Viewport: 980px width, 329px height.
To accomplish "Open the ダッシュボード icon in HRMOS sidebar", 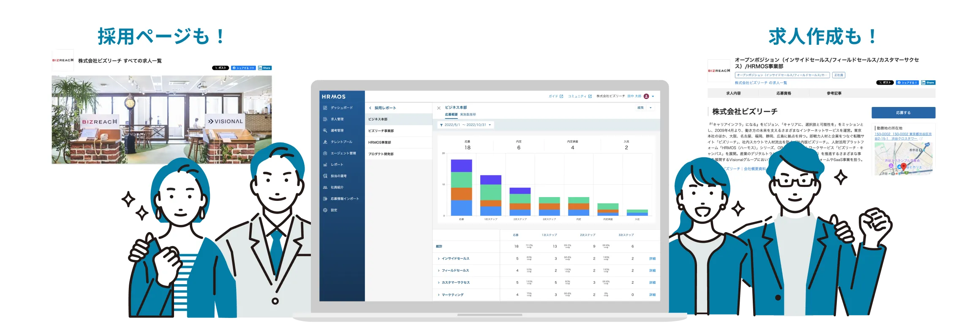I will (325, 108).
